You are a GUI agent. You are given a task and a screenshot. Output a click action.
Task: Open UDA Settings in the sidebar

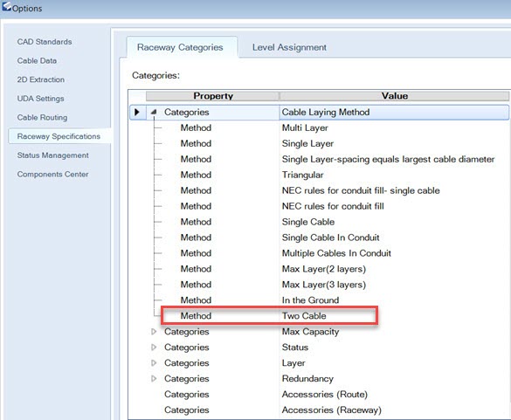click(40, 99)
